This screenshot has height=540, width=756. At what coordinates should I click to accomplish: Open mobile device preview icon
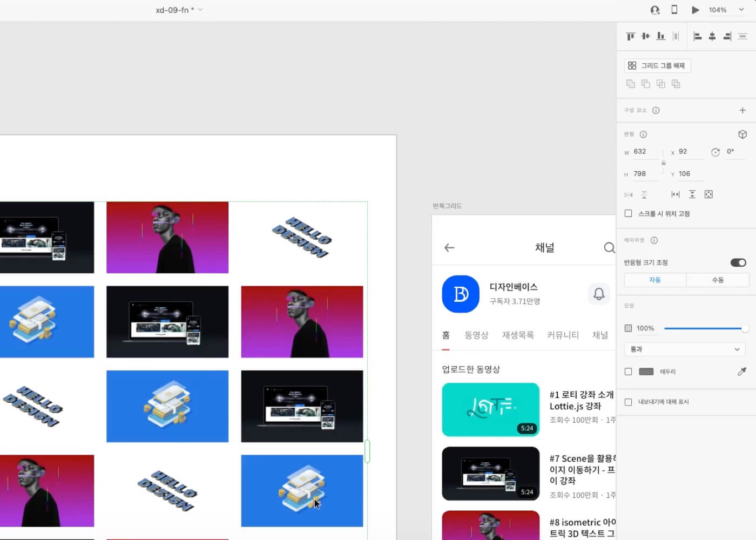point(674,10)
